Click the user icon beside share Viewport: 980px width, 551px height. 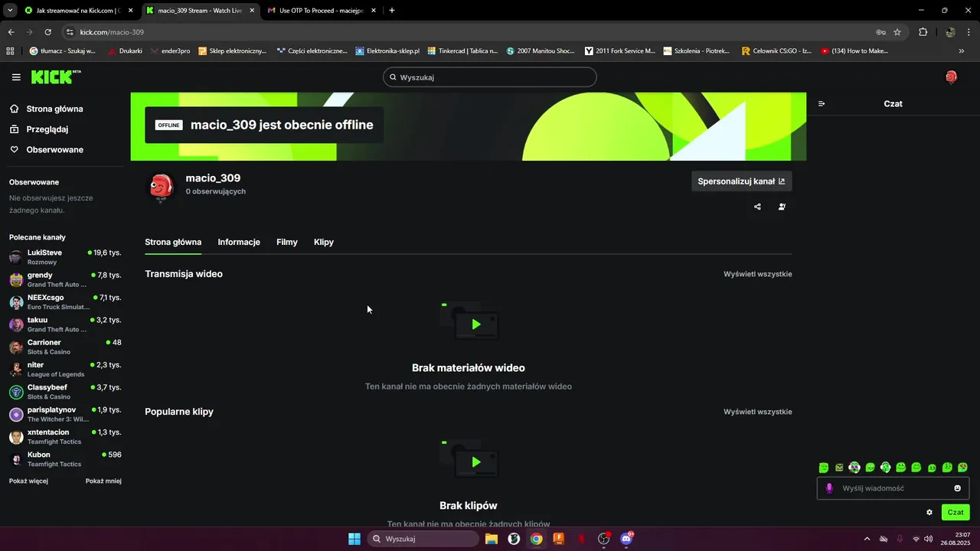[x=782, y=207]
